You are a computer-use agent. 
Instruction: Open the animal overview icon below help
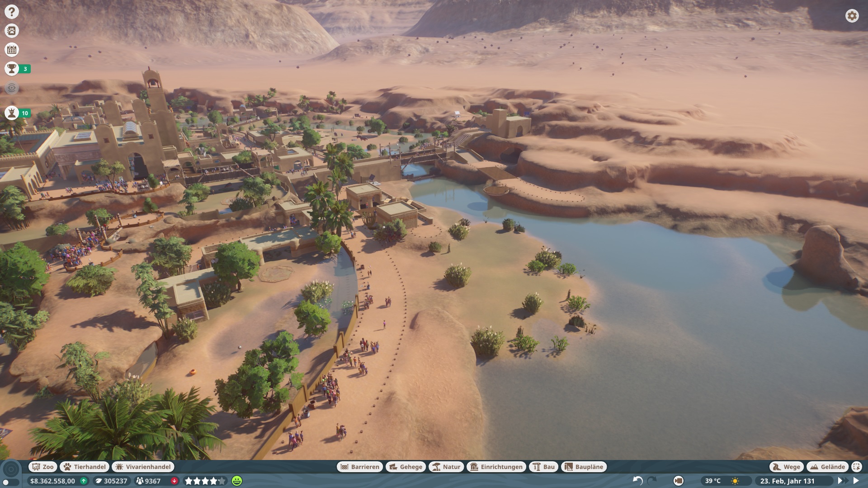[x=12, y=31]
